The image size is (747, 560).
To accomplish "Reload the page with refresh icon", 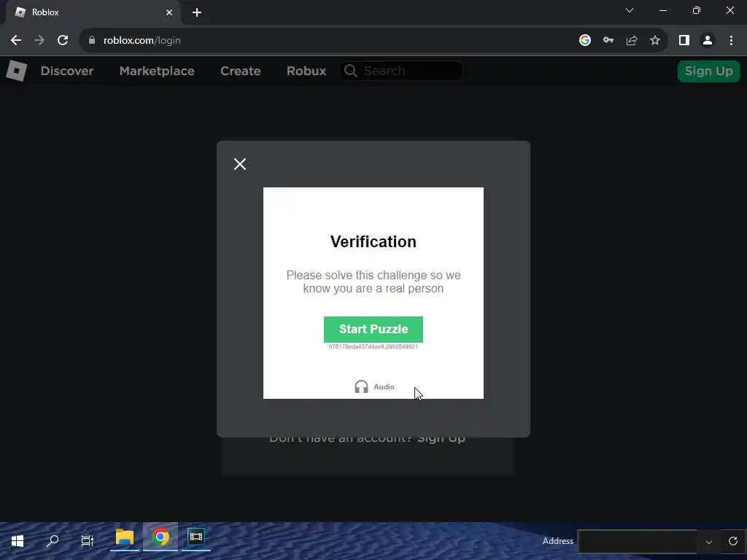I will point(63,41).
